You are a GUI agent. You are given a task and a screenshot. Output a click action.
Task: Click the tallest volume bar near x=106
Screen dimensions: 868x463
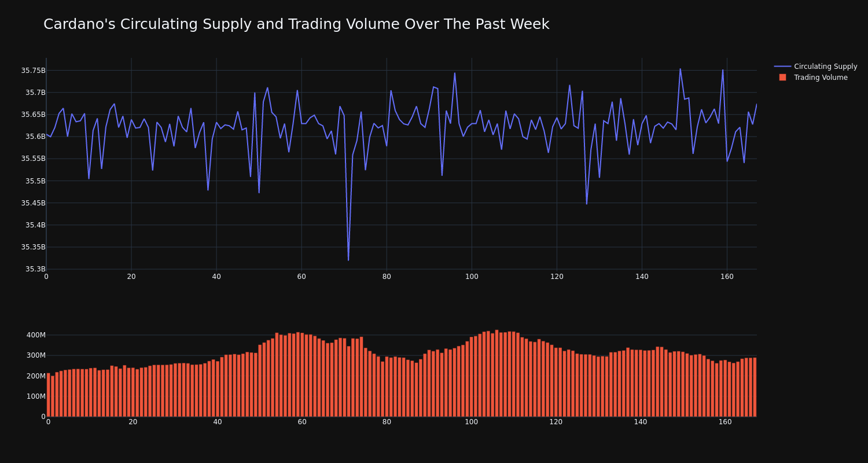(496, 373)
